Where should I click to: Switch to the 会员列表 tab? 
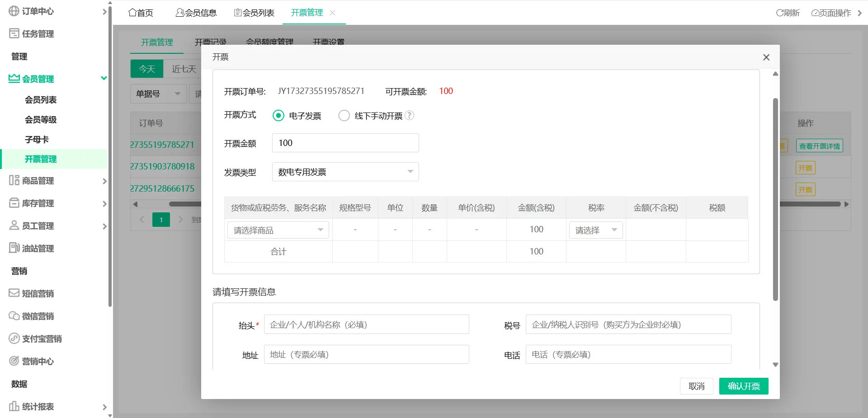pyautogui.click(x=254, y=13)
